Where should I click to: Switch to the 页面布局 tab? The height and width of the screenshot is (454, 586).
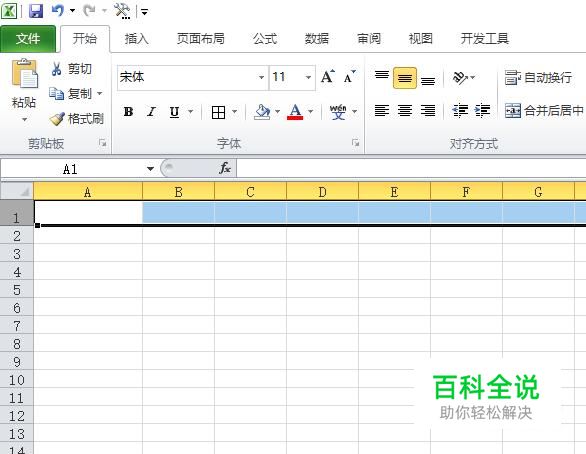(201, 38)
